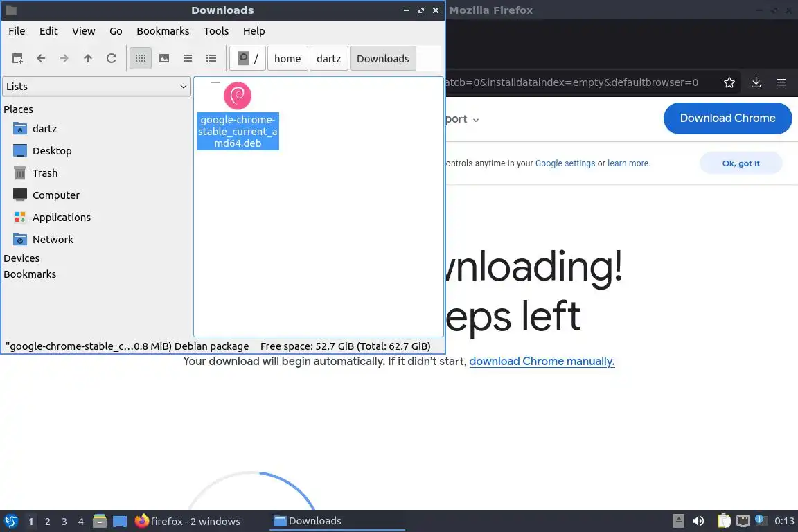Switch to workspace 4
798x532 pixels.
coord(81,522)
